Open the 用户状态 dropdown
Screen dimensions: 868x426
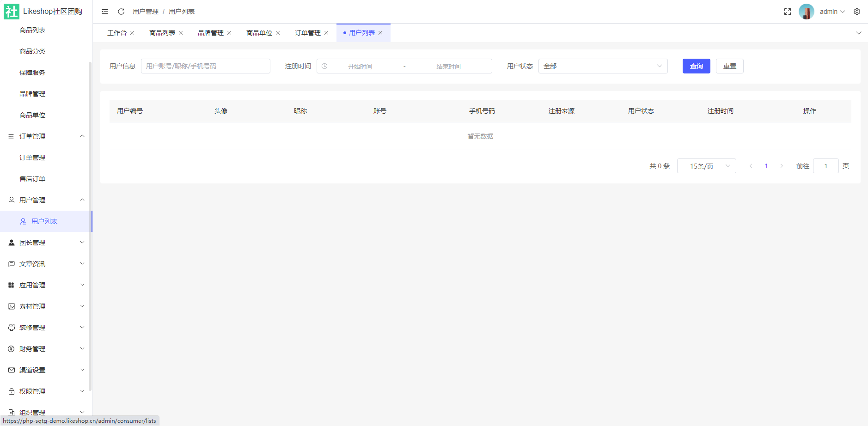click(602, 66)
